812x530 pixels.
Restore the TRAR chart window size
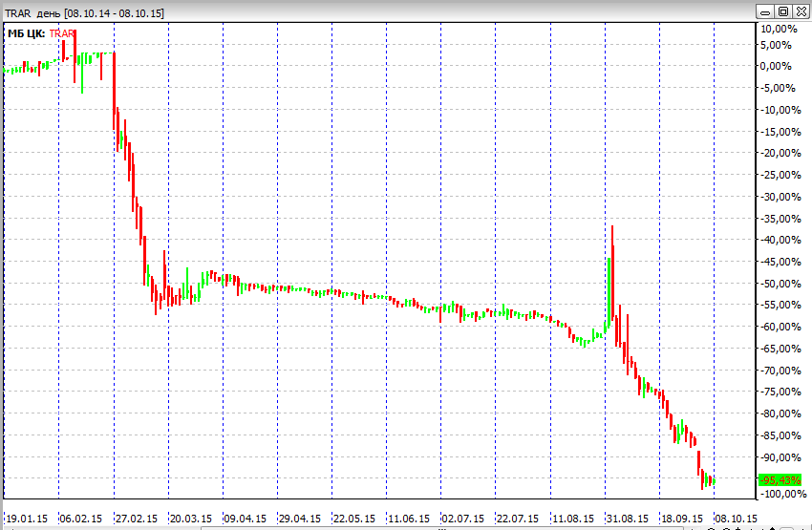(782, 11)
